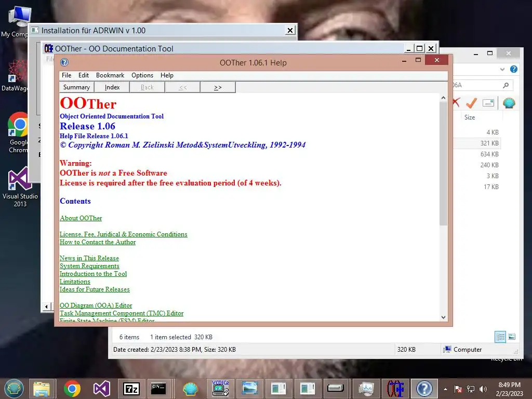Switch Explorer to details view icon
This screenshot has width=532, height=399.
pyautogui.click(x=500, y=337)
